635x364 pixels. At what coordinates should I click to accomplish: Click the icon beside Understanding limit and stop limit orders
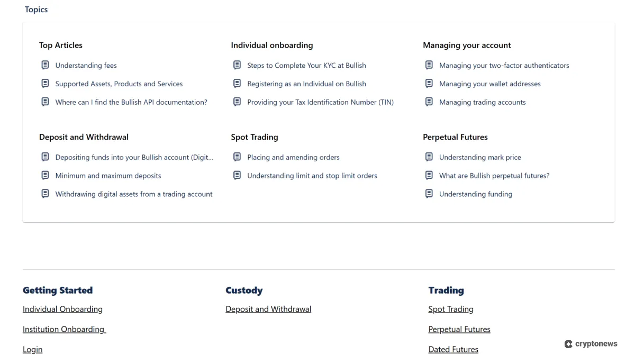237,176
